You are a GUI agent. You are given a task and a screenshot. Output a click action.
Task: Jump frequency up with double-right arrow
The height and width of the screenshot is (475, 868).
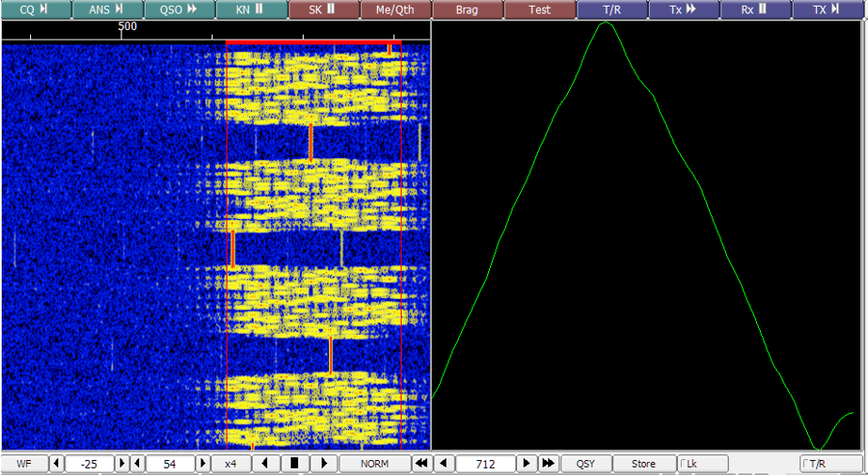click(x=548, y=464)
